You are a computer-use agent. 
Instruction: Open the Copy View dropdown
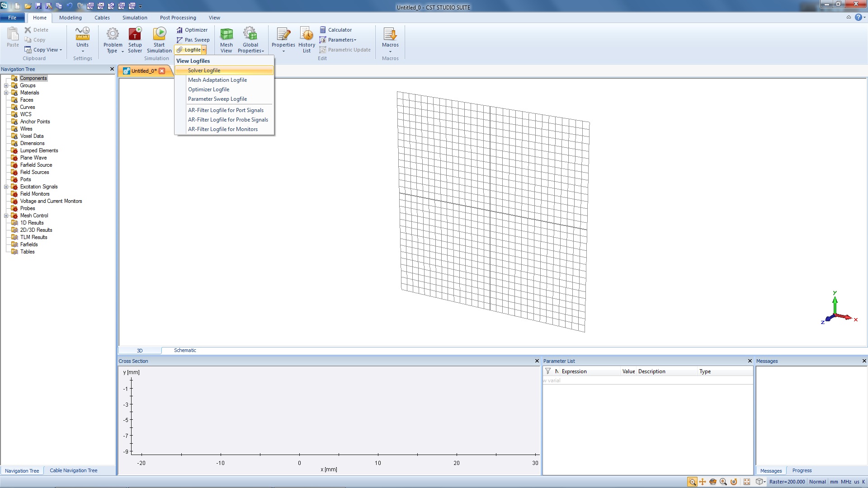pos(43,50)
